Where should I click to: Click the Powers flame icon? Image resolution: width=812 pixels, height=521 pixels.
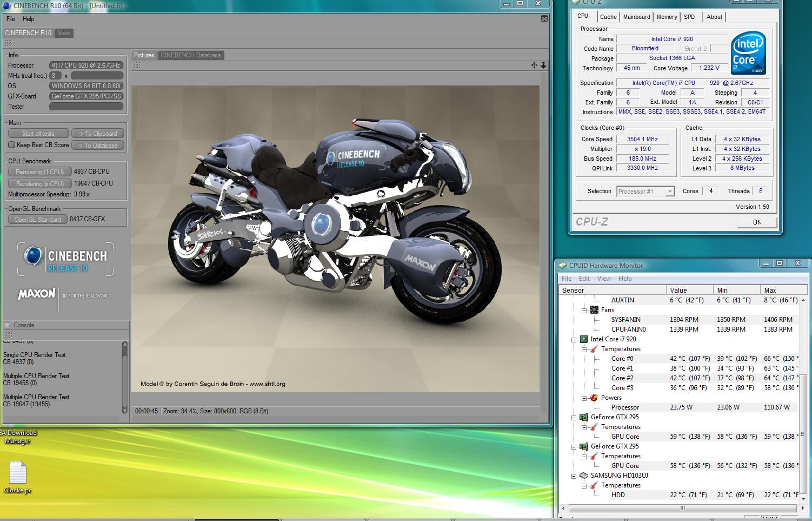click(x=594, y=398)
